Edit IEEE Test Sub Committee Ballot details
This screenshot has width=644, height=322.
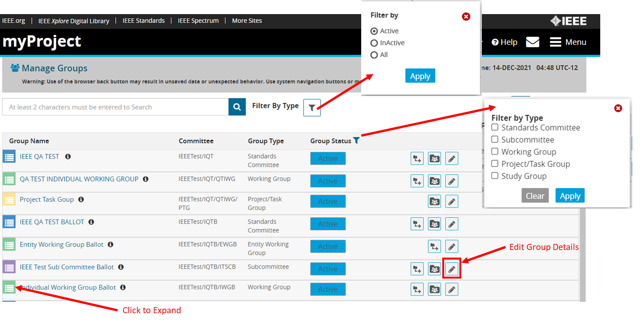pyautogui.click(x=452, y=269)
